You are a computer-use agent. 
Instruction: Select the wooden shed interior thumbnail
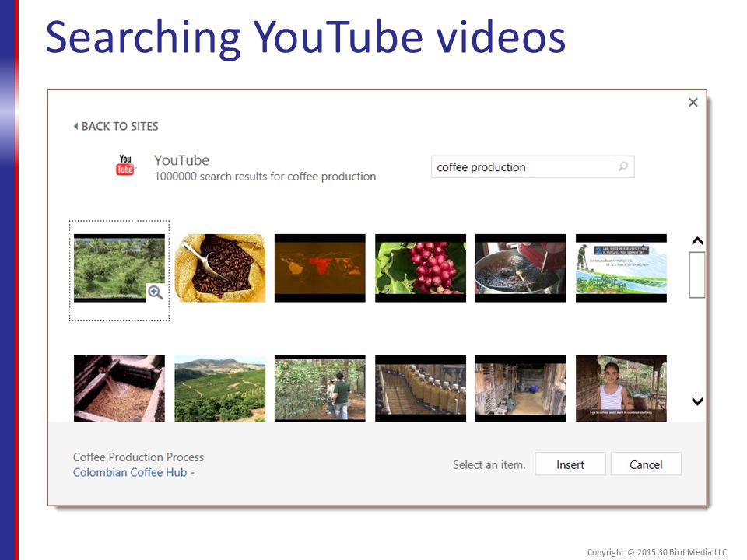(521, 389)
